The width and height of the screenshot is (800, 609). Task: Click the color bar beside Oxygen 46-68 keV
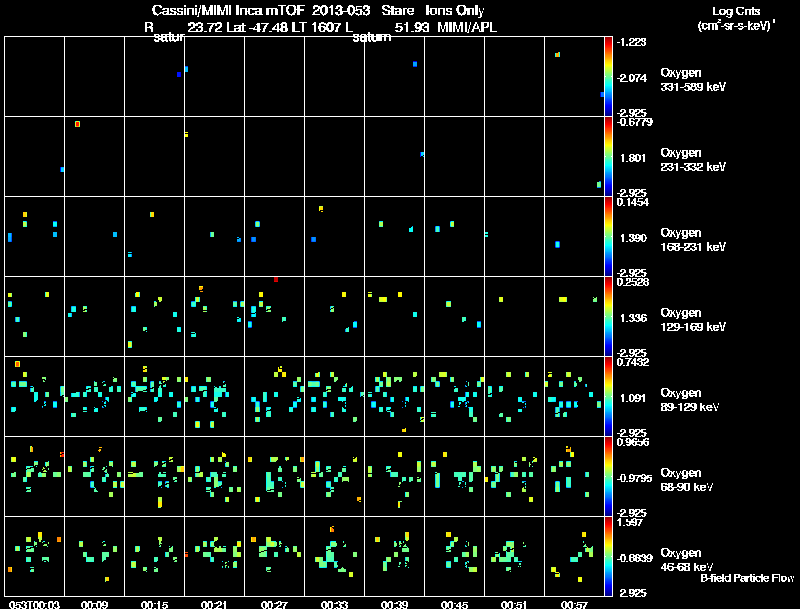[x=608, y=556]
